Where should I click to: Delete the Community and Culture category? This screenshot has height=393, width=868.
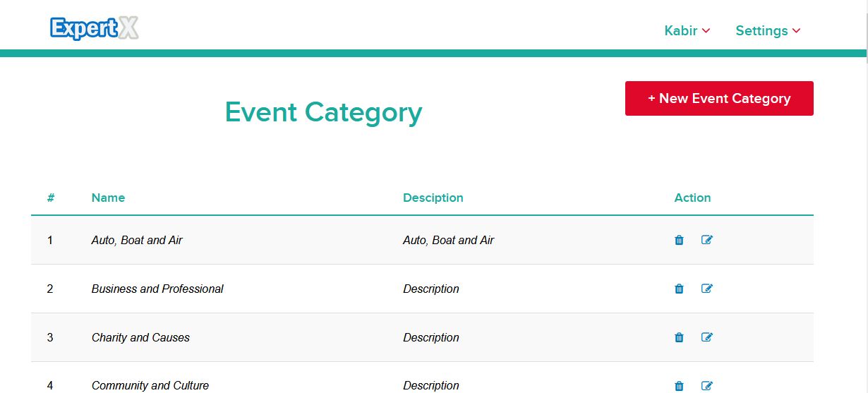coord(679,385)
